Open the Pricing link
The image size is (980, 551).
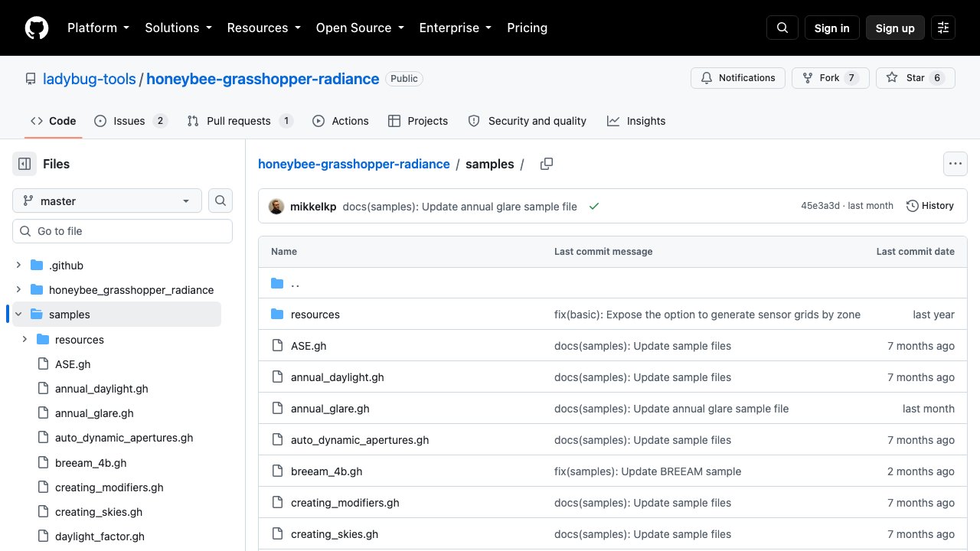(x=528, y=28)
